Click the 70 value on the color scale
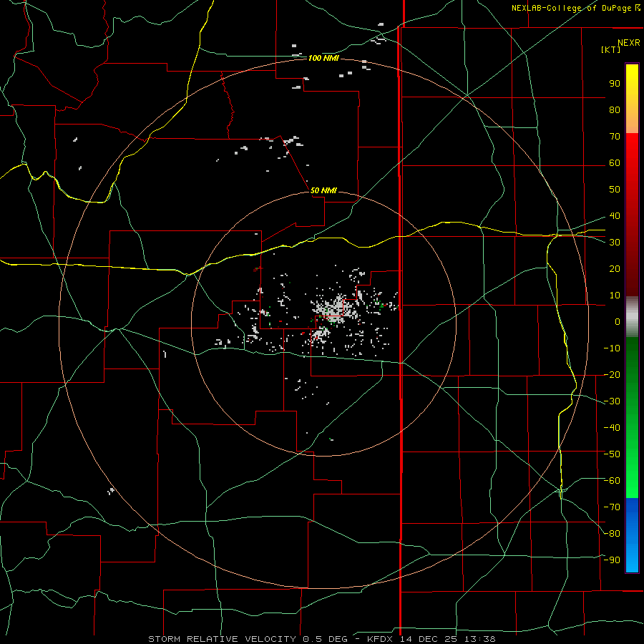 615,137
